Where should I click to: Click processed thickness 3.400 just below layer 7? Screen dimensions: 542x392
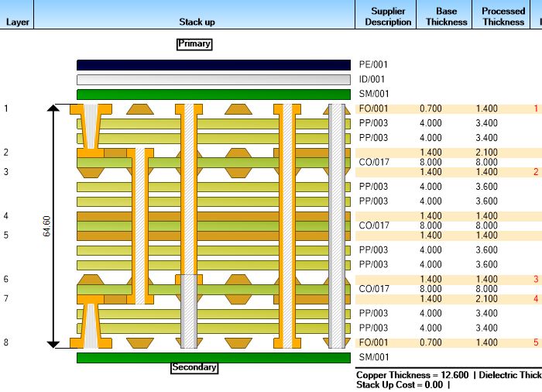(x=487, y=314)
